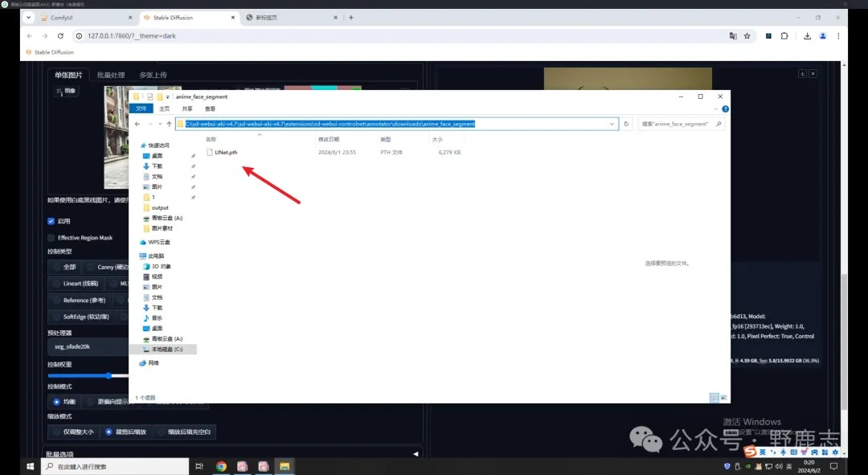The width and height of the screenshot is (868, 475).
Task: Switch to the ComfyUI browser tab
Action: 86,18
